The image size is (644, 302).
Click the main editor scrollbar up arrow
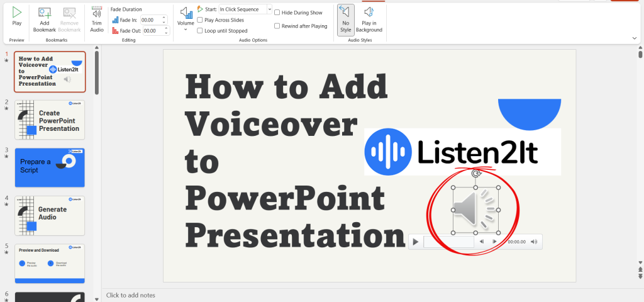640,48
